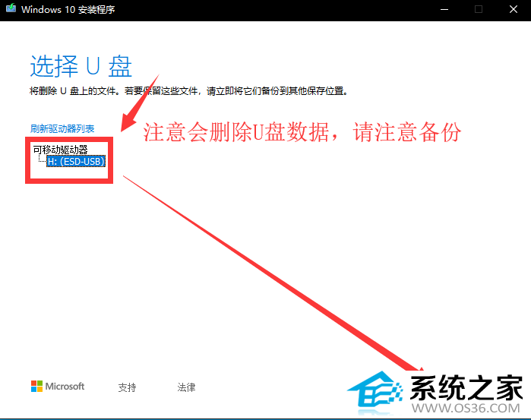This screenshot has width=531, height=420.
Task: Open the 支持 support link
Action: pos(128,387)
